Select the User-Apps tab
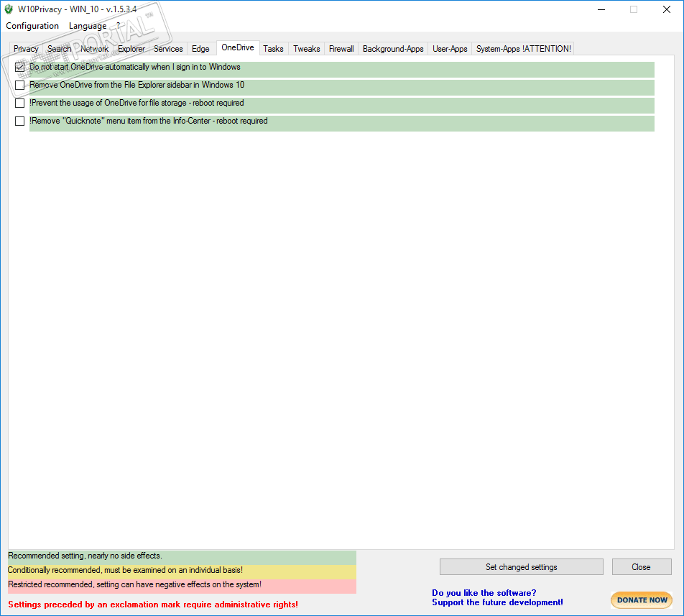This screenshot has width=684, height=616. 450,49
